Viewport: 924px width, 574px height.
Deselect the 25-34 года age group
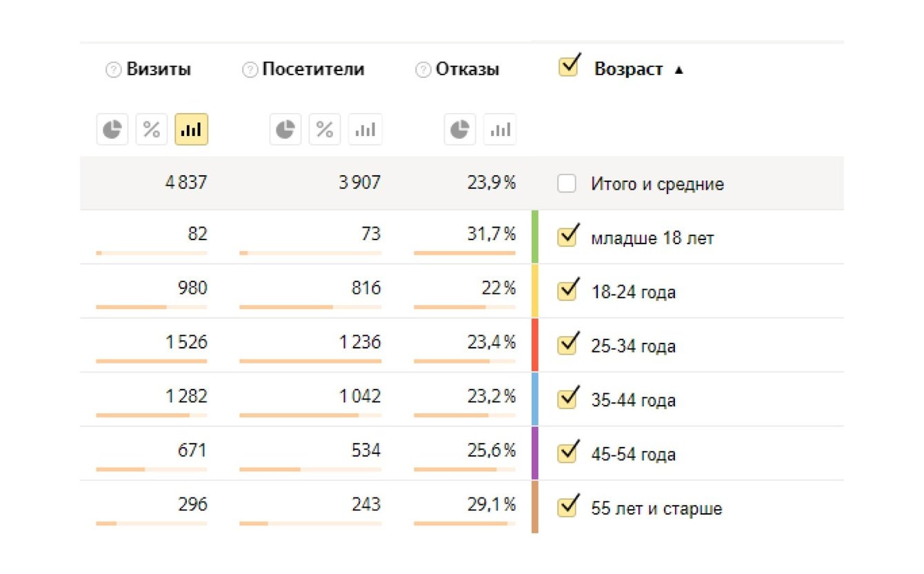pyautogui.click(x=567, y=344)
